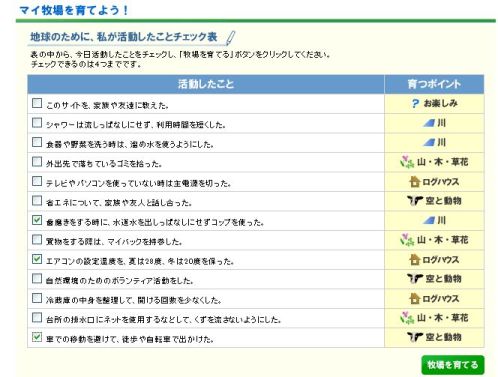Screen dimensions: 498x377
Task: Click the 空と動物 label in the 省エネ row
Action: pos(443,201)
